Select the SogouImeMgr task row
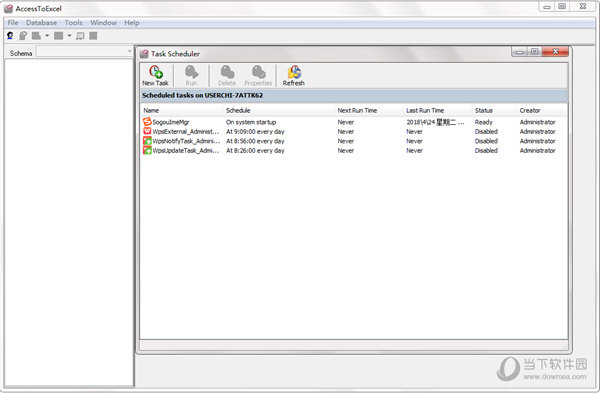Image resolution: width=600 pixels, height=393 pixels. click(x=354, y=122)
